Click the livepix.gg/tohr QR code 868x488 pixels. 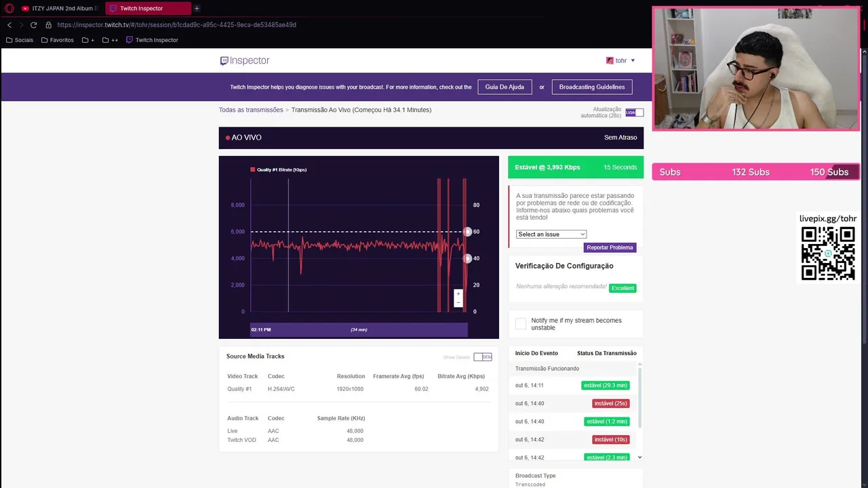(828, 253)
